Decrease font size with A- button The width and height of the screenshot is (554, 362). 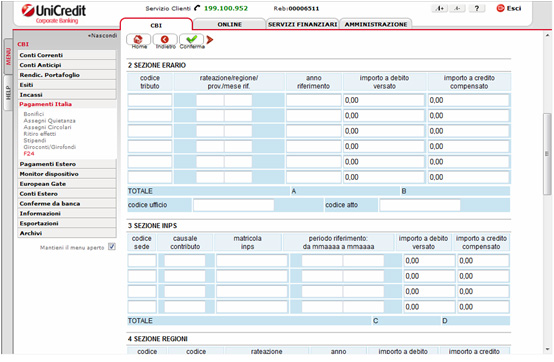coord(458,8)
